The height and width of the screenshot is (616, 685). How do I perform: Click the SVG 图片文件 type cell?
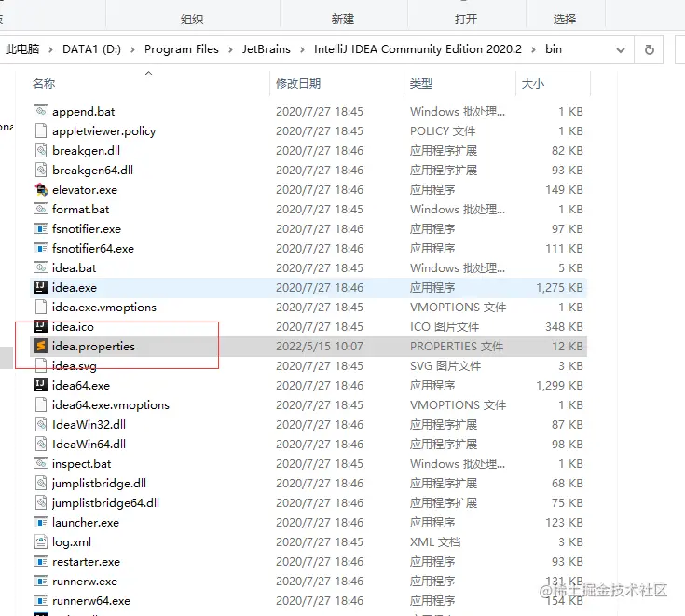pos(445,365)
